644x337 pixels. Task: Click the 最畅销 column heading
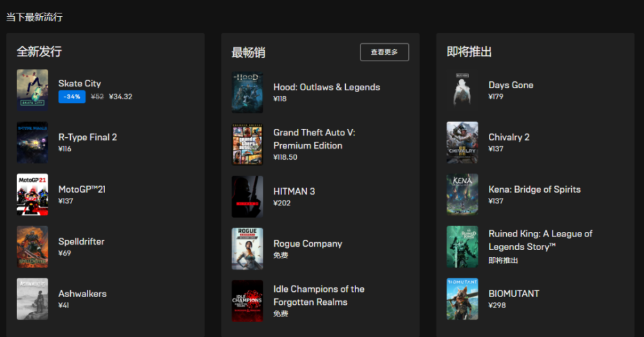[249, 53]
